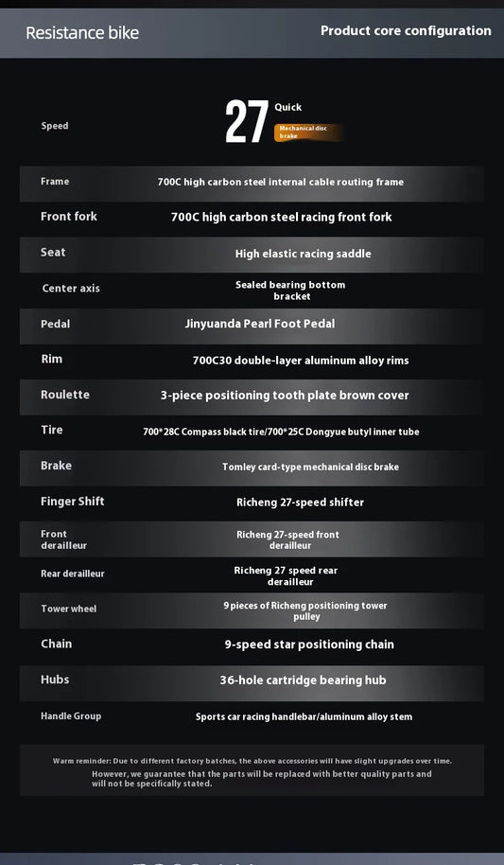Select the Front derailleur row label
This screenshot has width=504, height=865.
pos(63,539)
